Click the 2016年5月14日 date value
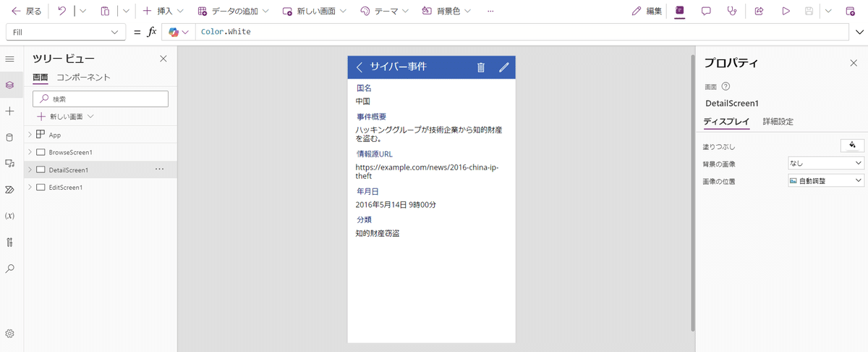The height and width of the screenshot is (352, 868). point(396,205)
